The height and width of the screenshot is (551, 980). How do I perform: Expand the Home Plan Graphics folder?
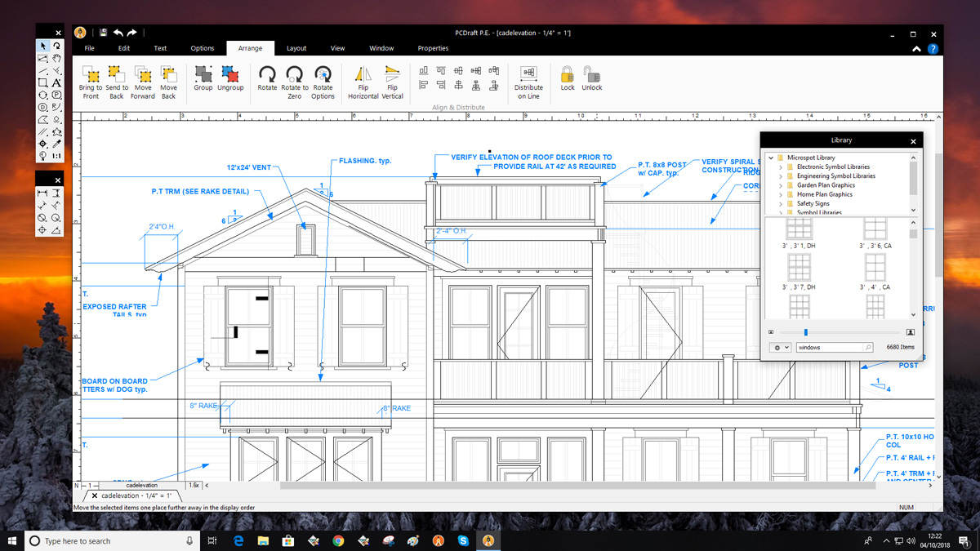[781, 194]
